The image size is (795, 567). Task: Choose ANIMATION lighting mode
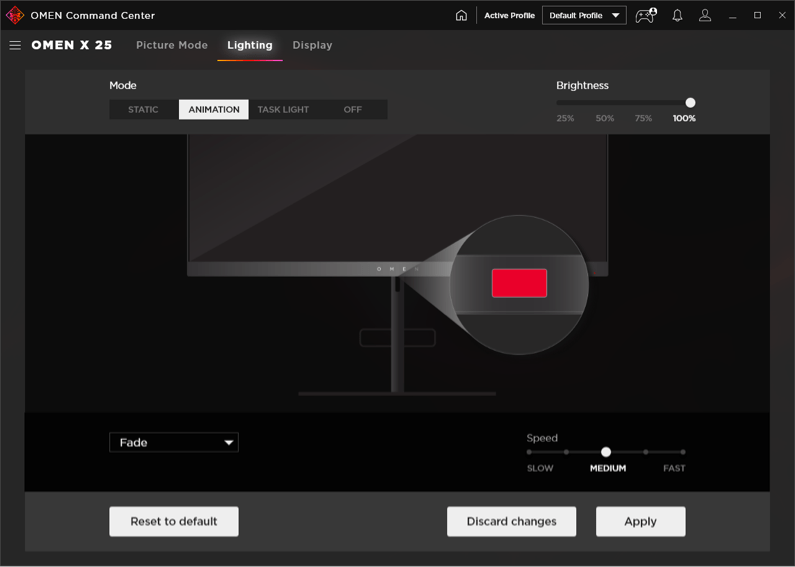(x=214, y=110)
